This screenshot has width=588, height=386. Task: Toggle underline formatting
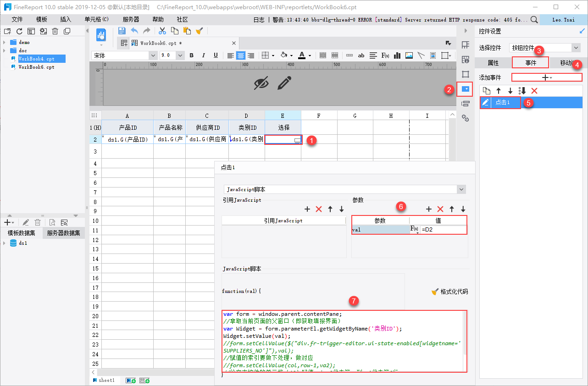pyautogui.click(x=216, y=55)
